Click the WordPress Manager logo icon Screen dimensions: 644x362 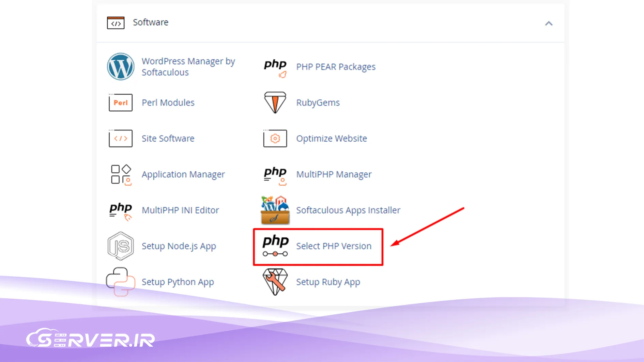click(120, 66)
